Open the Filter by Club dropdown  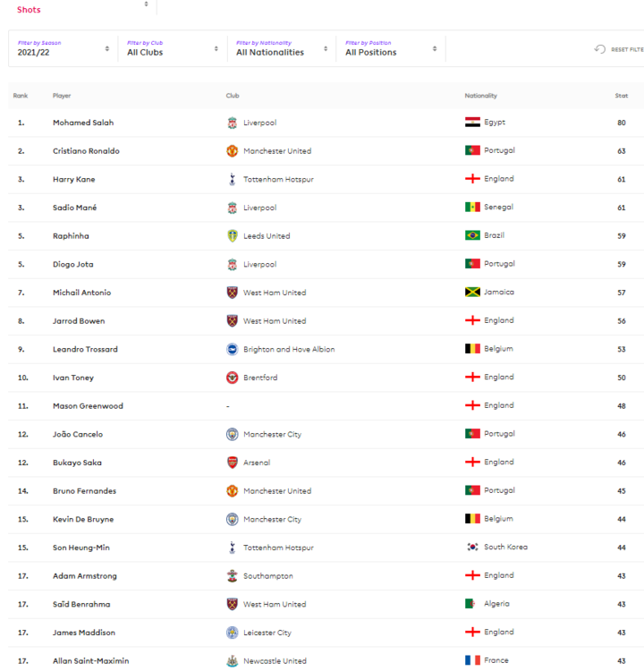coord(173,48)
